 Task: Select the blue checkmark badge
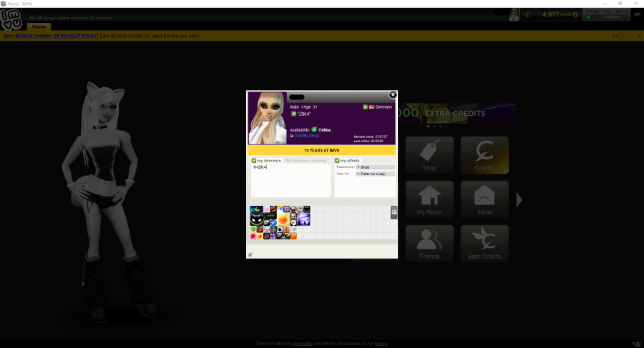pos(273,222)
